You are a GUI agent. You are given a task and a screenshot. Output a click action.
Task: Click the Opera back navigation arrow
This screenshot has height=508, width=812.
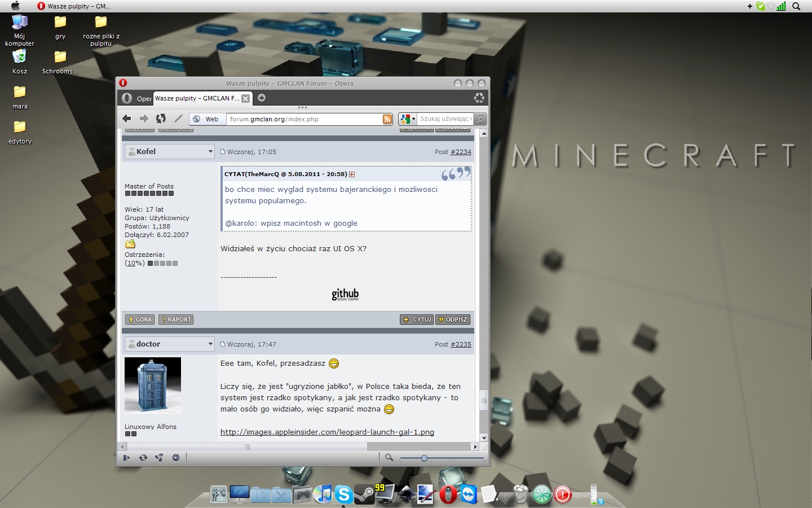(x=127, y=119)
